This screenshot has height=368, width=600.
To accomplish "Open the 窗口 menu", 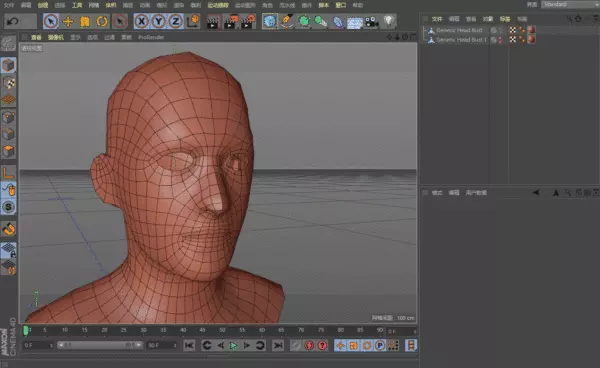I will click(x=341, y=5).
